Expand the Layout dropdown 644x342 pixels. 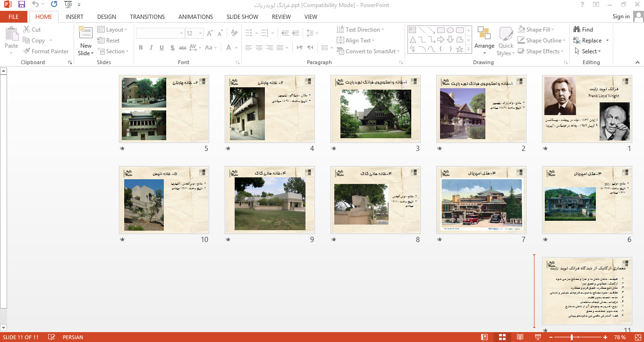click(112, 30)
